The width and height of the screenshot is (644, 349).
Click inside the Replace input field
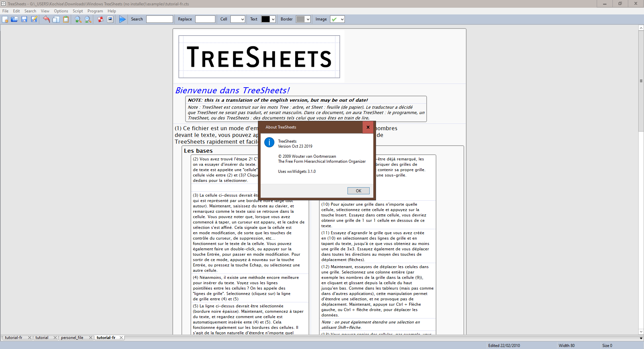[205, 19]
